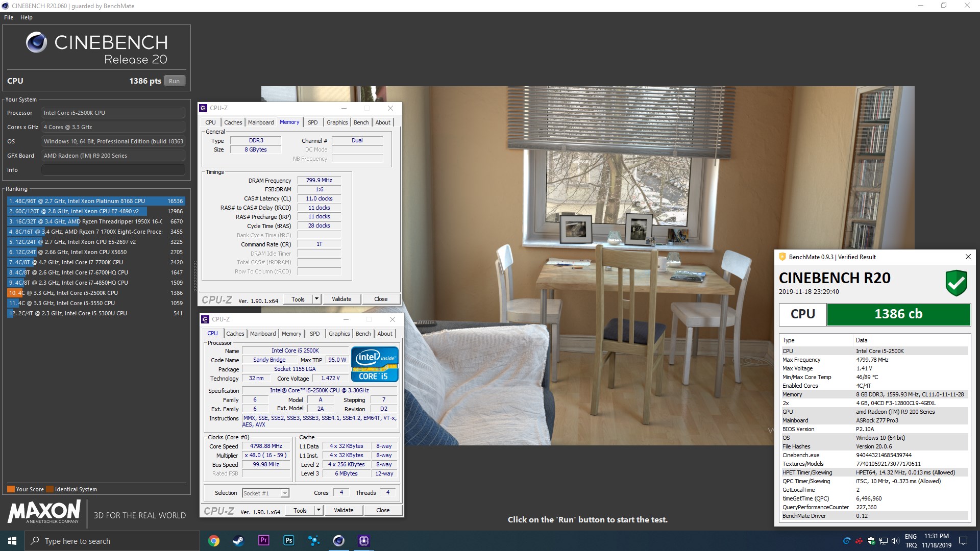Expand Tools dropdown arrow in lower CPU-Z

click(318, 511)
